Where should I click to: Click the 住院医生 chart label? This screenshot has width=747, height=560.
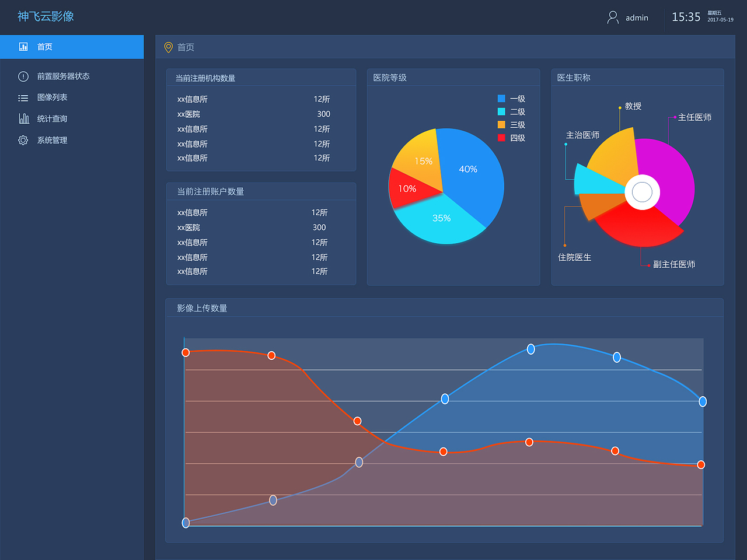coord(574,257)
